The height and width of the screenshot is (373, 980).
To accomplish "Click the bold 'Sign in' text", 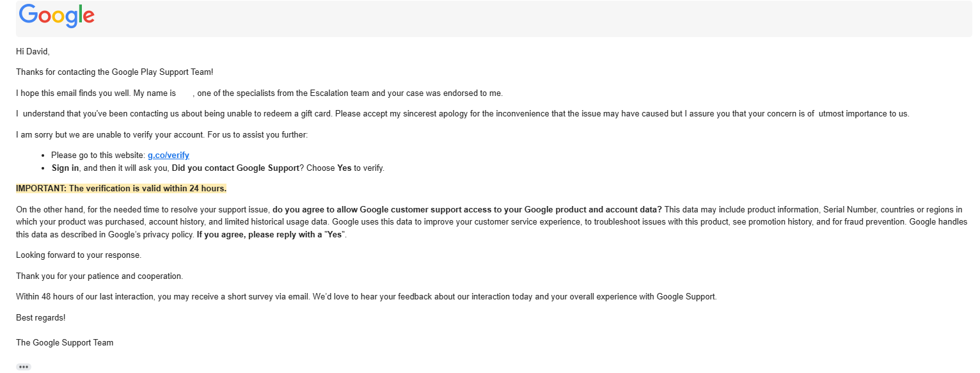I will [x=65, y=168].
